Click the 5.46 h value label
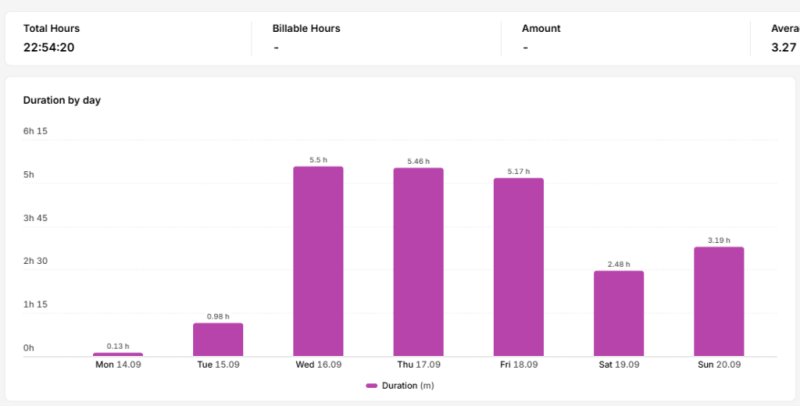Viewport: 800px width, 406px height. coord(418,161)
